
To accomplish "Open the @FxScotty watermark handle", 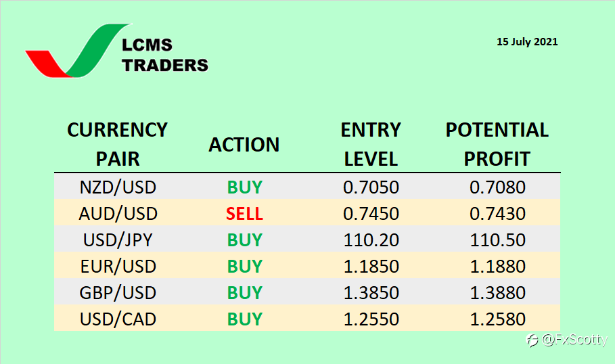I will pyautogui.click(x=574, y=340).
